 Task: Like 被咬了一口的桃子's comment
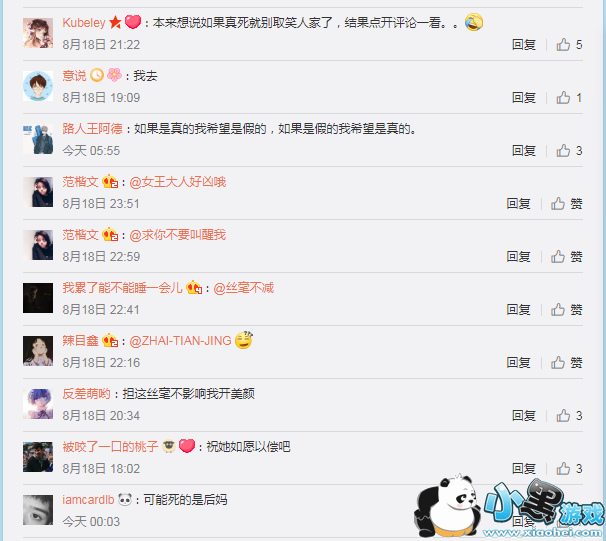(x=563, y=469)
